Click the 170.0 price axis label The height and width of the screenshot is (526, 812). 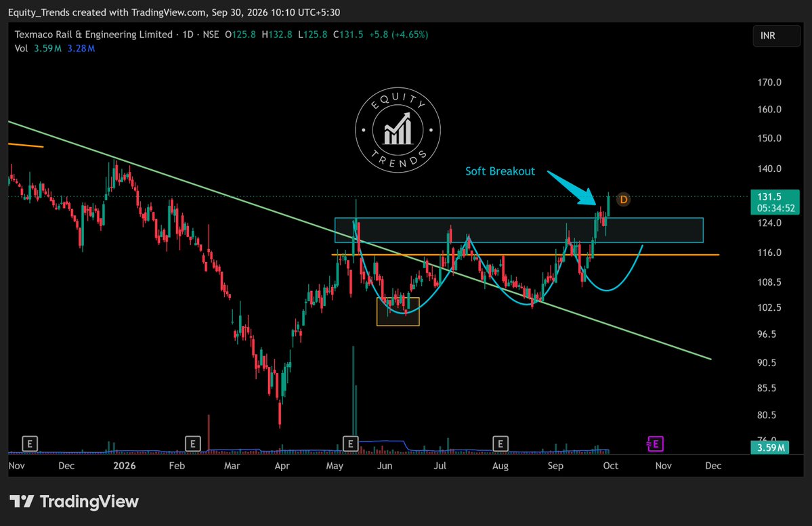(x=769, y=83)
